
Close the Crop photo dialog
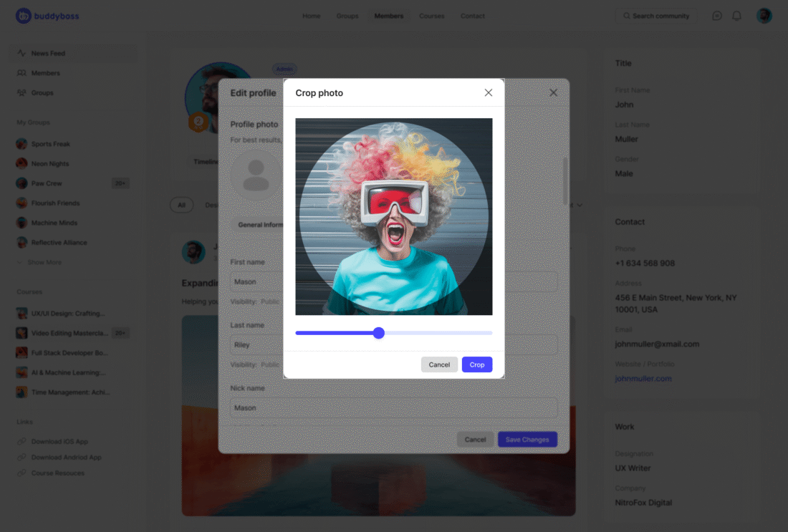489,93
